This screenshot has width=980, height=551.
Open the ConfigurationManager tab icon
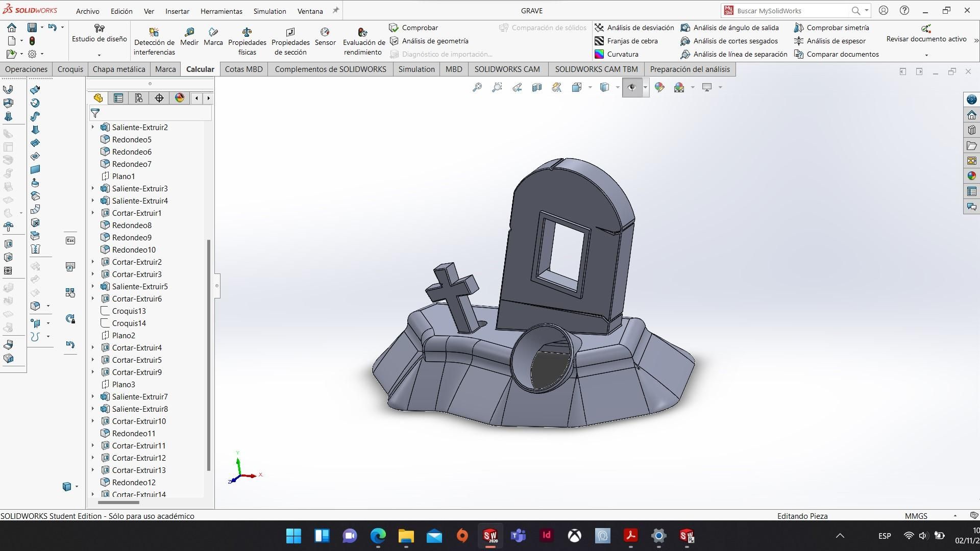pyautogui.click(x=139, y=98)
